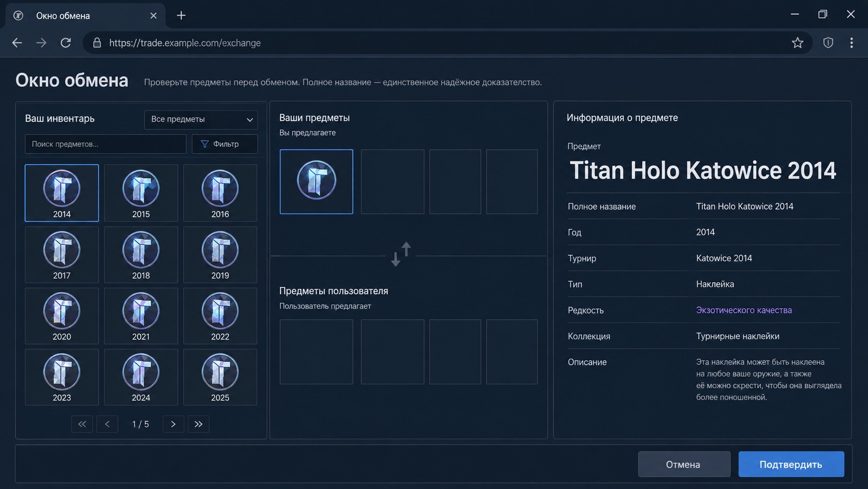The image size is (868, 489).
Task: Confirm trade with Подтвердить button
Action: 791,465
